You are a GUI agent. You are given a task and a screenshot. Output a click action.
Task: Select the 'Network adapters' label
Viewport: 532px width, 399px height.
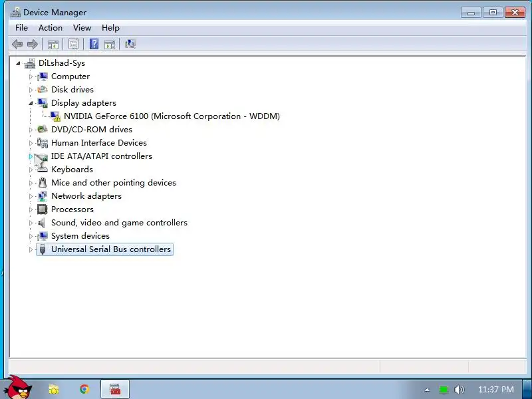pyautogui.click(x=86, y=196)
